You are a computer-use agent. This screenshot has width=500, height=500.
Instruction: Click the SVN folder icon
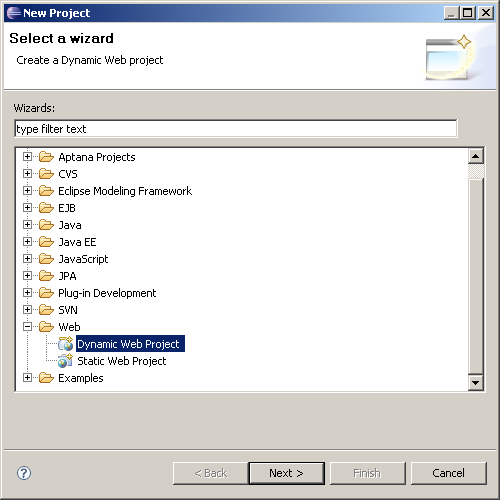(46, 310)
